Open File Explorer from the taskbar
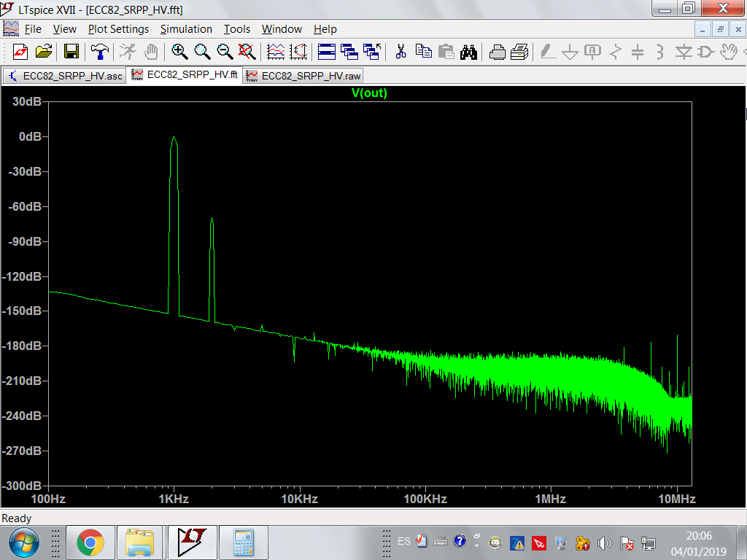 tap(139, 542)
